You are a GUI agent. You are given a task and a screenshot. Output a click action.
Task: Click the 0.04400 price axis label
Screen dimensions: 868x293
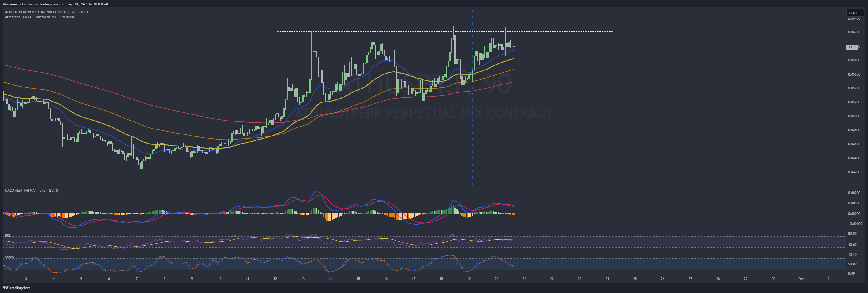coord(854,158)
